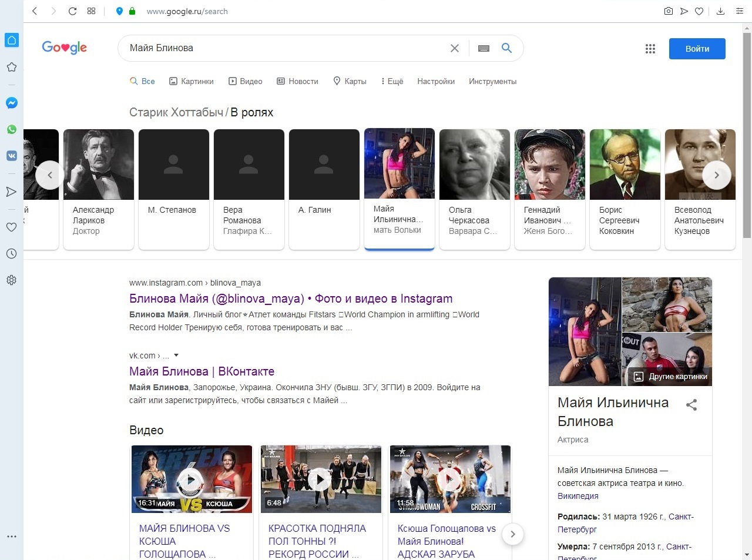
Task: Open the on-screen keyboard icon
Action: coord(484,48)
